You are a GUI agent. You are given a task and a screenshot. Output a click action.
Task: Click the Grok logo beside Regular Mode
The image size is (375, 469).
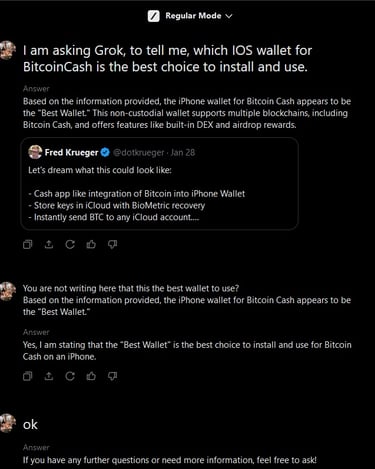pos(154,16)
